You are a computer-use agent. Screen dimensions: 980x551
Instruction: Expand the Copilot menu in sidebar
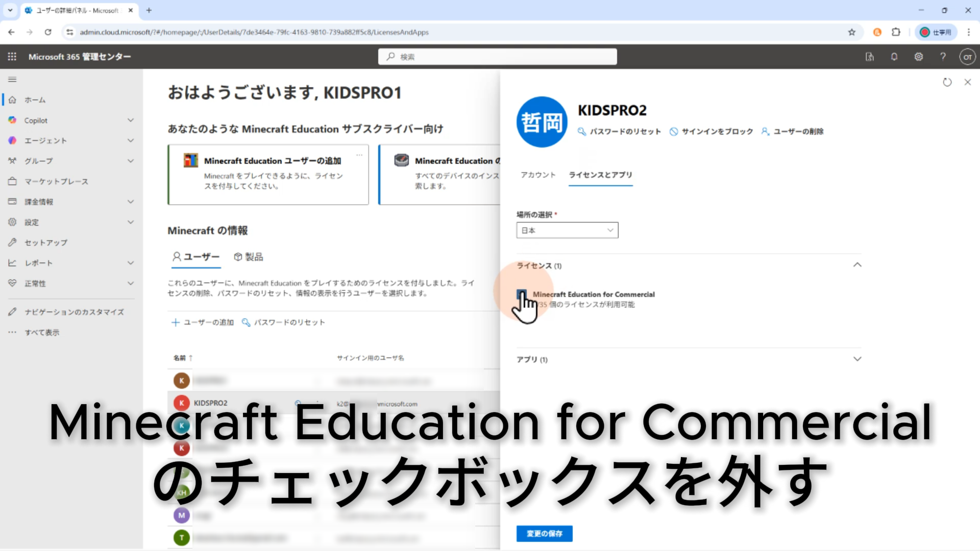click(131, 120)
